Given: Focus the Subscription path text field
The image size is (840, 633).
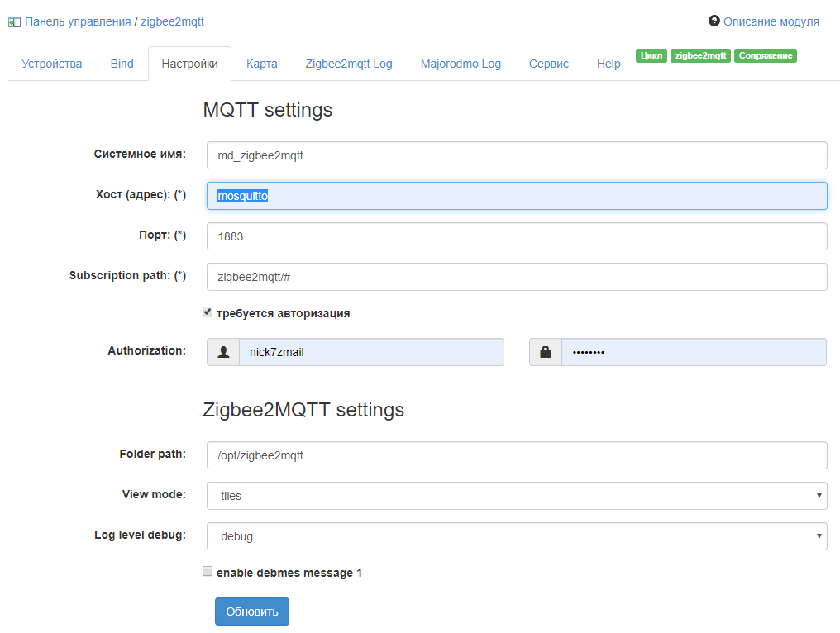Looking at the screenshot, I should point(517,277).
